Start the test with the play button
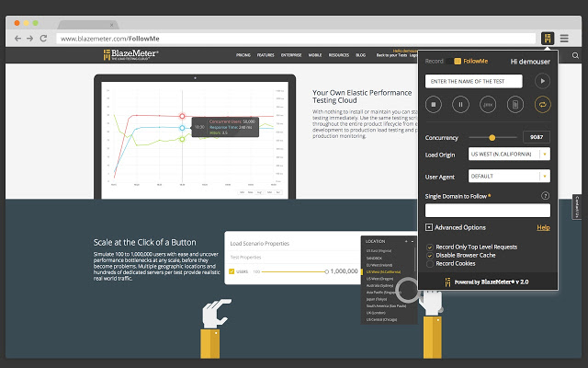The image size is (588, 368). 542,81
